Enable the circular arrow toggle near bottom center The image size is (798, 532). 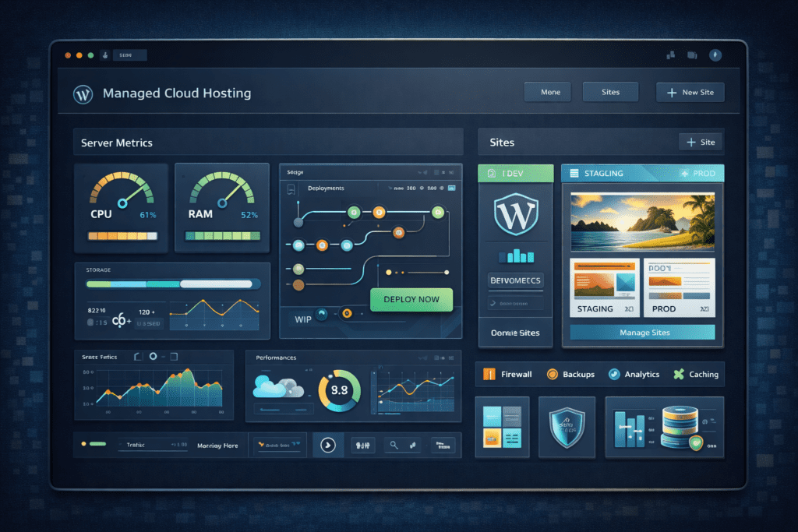coord(328,444)
